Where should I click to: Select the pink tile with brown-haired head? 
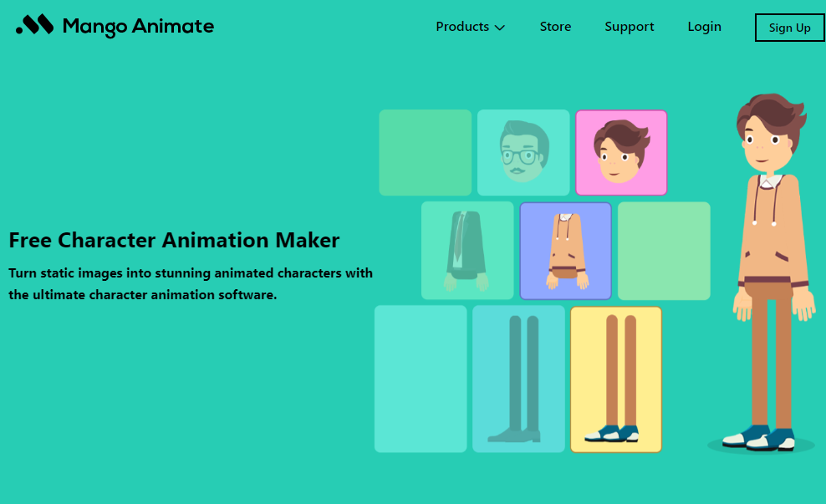tap(621, 153)
